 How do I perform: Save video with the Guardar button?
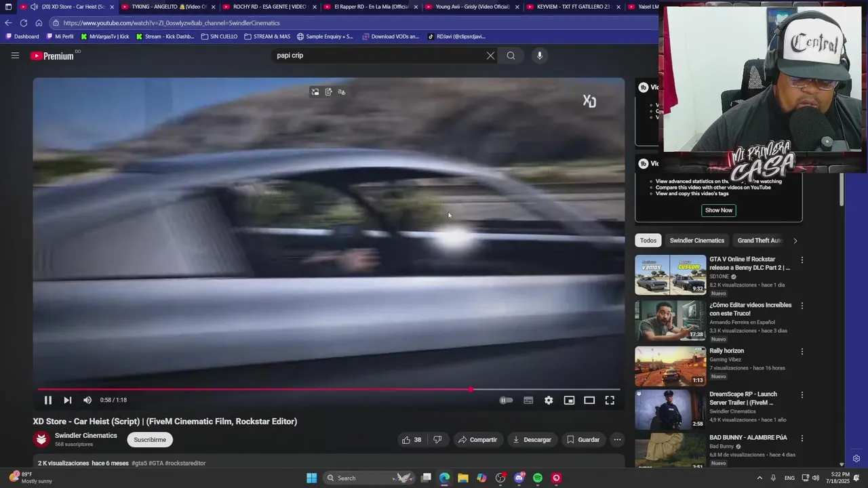pyautogui.click(x=583, y=440)
